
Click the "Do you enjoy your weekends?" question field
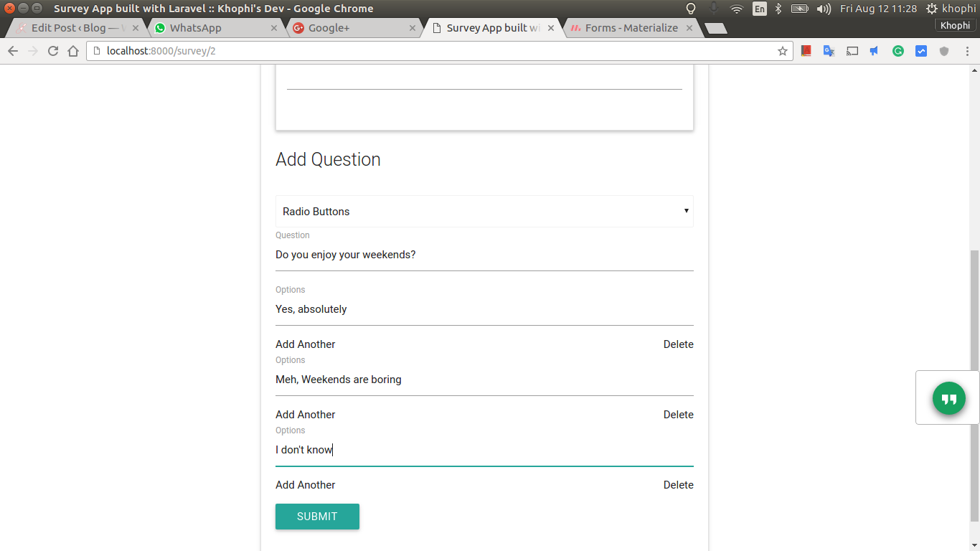coord(484,255)
